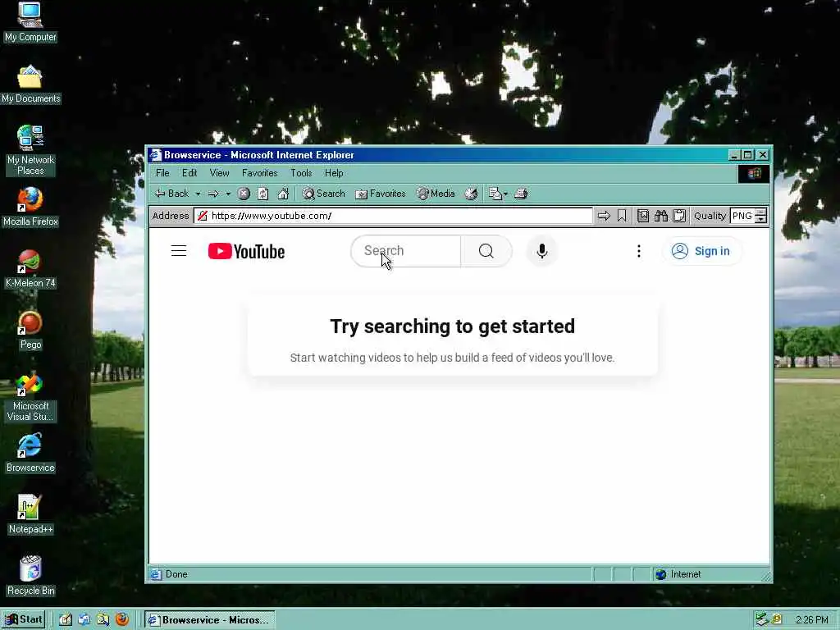
Task: Click the bookmark icon beside address bar
Action: [622, 216]
